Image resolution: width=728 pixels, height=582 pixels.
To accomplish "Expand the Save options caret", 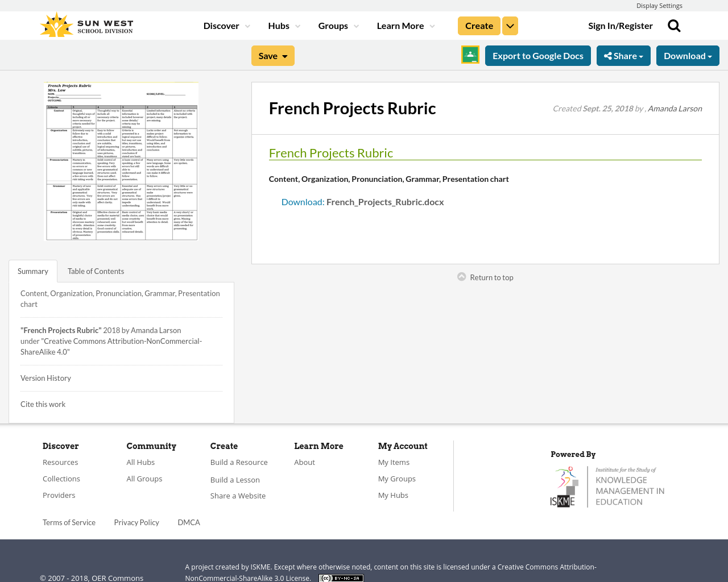I will click(x=284, y=55).
